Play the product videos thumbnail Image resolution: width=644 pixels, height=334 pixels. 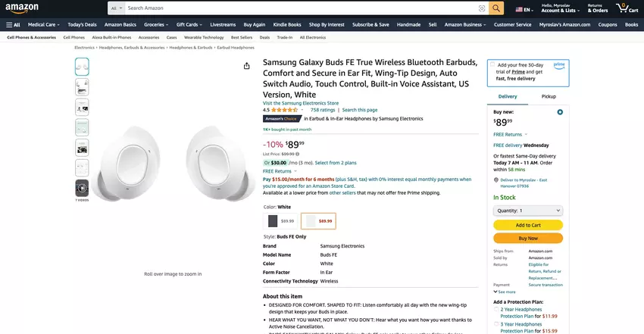pyautogui.click(x=82, y=187)
